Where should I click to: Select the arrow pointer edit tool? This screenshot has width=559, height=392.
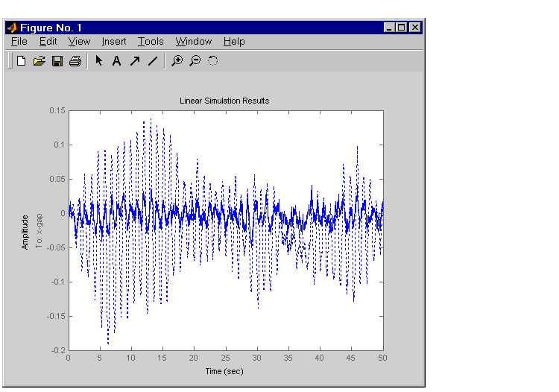pyautogui.click(x=98, y=60)
